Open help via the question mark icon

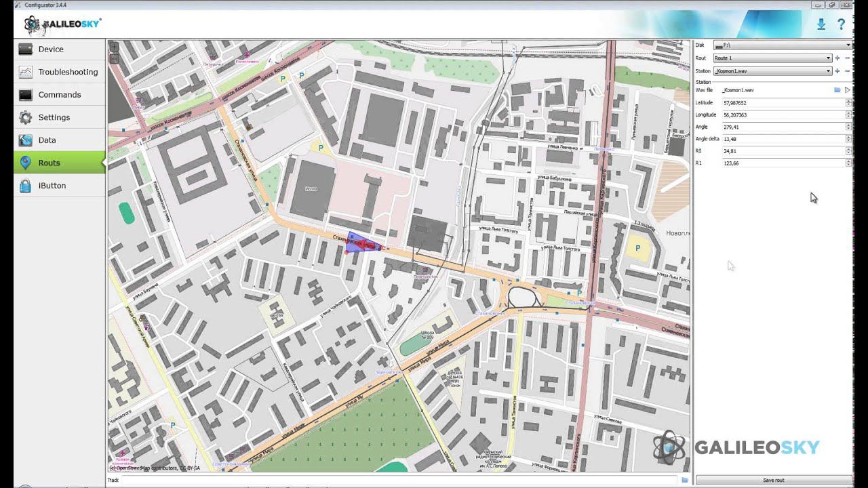click(842, 24)
